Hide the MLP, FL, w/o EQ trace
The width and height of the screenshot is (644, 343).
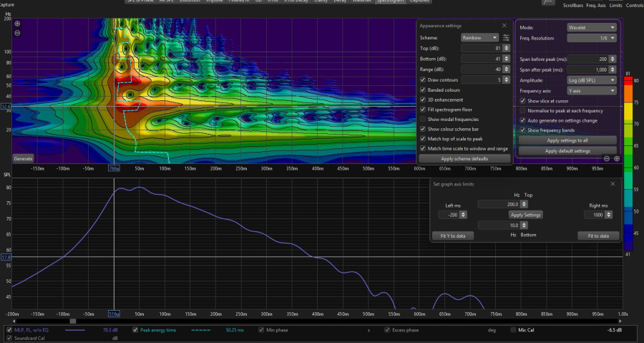[9, 330]
